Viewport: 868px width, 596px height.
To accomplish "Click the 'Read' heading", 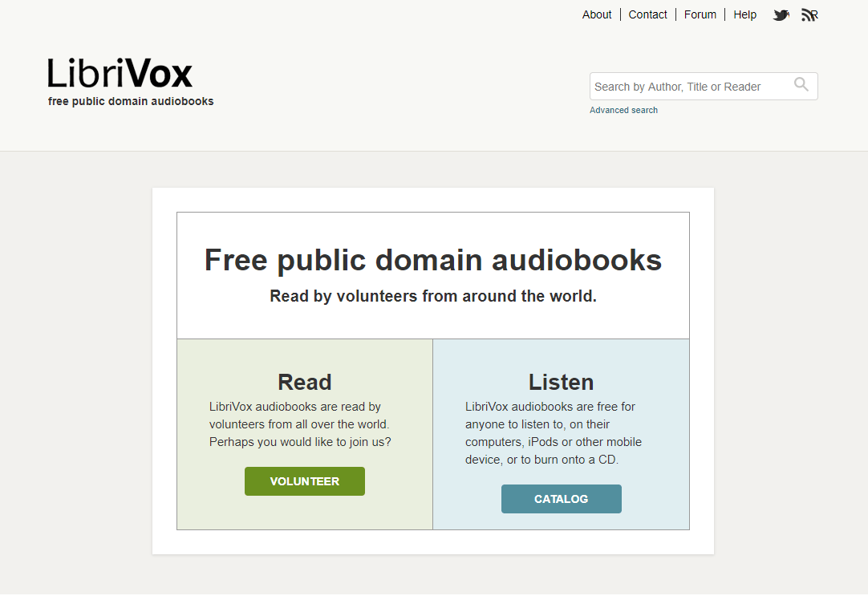I will [x=305, y=382].
